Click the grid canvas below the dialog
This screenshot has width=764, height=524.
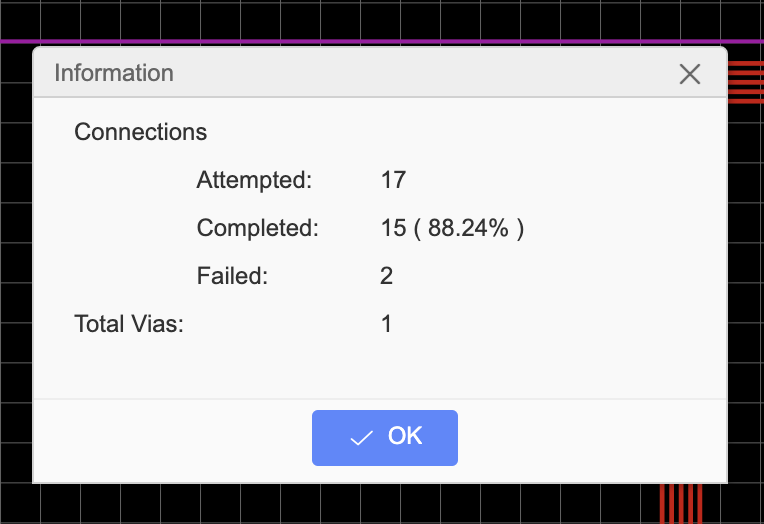point(341,505)
